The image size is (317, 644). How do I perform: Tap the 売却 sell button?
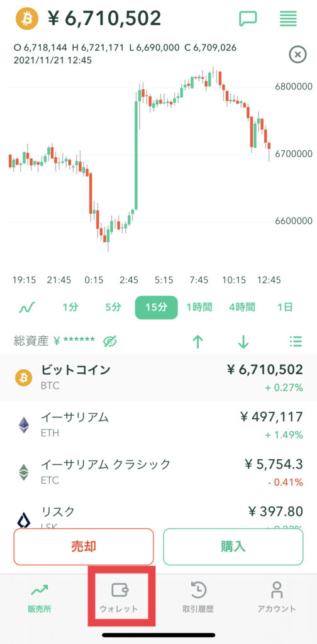[84, 547]
